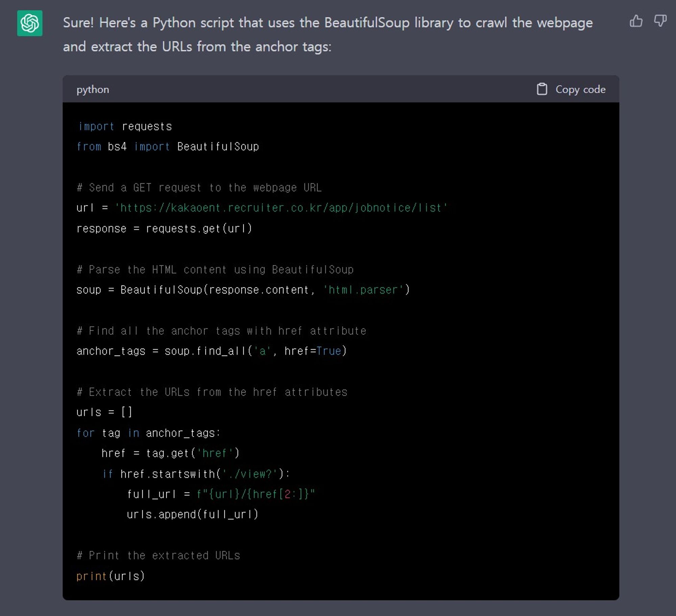This screenshot has height=616, width=676.
Task: Click the thumbs down feedback icon
Action: click(660, 21)
